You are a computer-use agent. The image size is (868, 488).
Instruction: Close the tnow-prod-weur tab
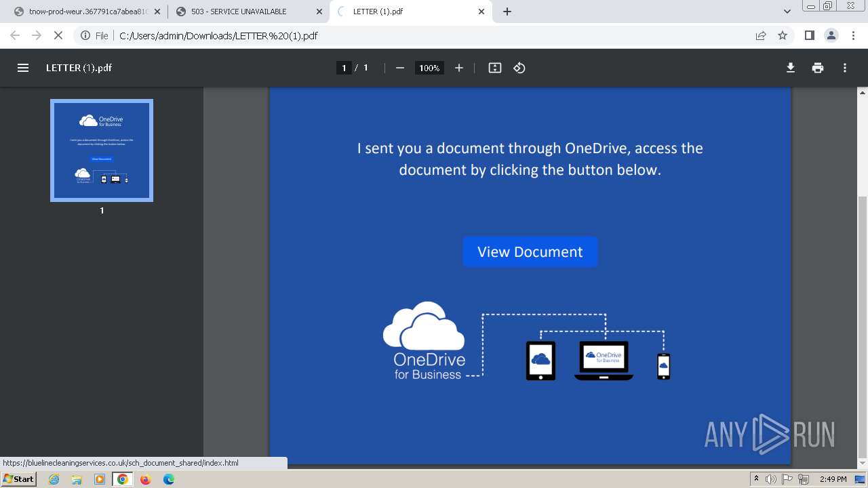157,12
